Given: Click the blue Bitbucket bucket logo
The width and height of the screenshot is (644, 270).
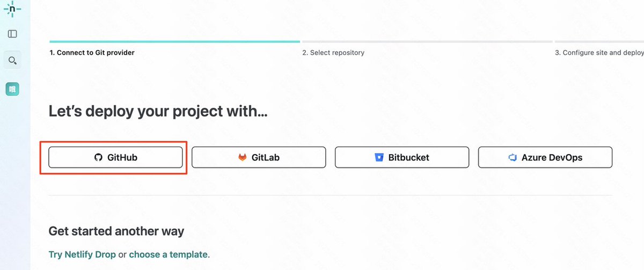Looking at the screenshot, I should pos(379,158).
